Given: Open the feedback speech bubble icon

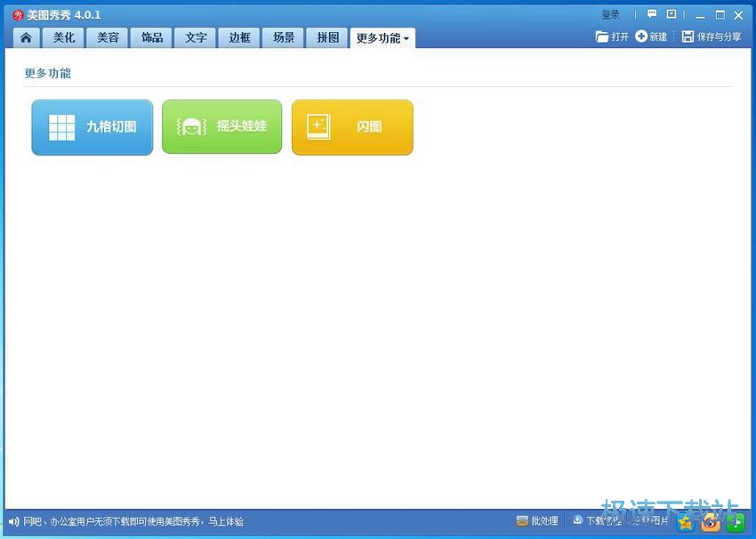Looking at the screenshot, I should point(652,14).
